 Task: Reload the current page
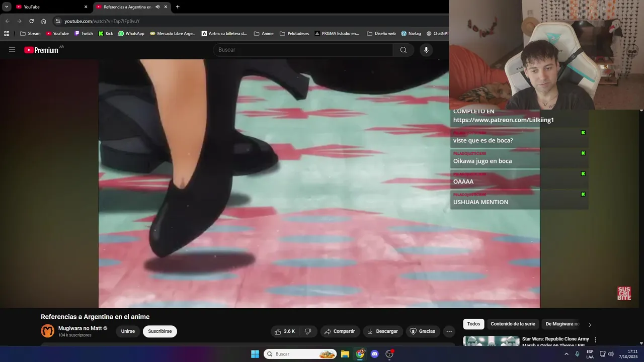point(31,21)
